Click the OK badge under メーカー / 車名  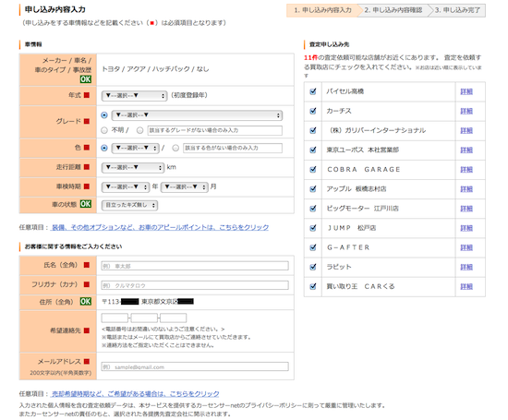pyautogui.click(x=86, y=79)
